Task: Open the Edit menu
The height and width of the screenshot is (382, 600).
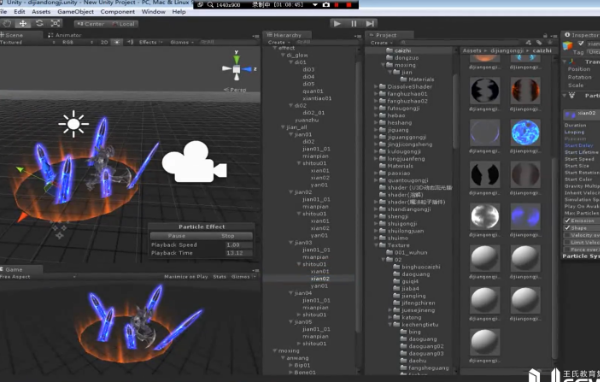Action: click(x=19, y=11)
